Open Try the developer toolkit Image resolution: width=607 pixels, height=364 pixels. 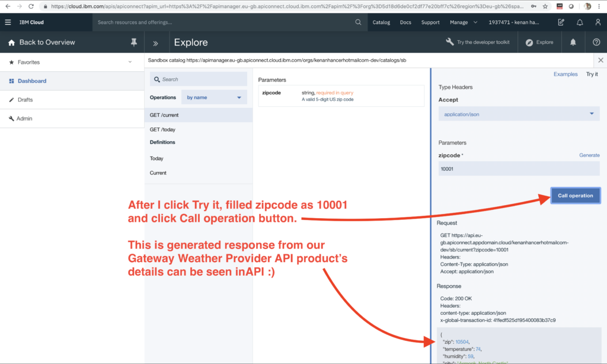(x=478, y=42)
